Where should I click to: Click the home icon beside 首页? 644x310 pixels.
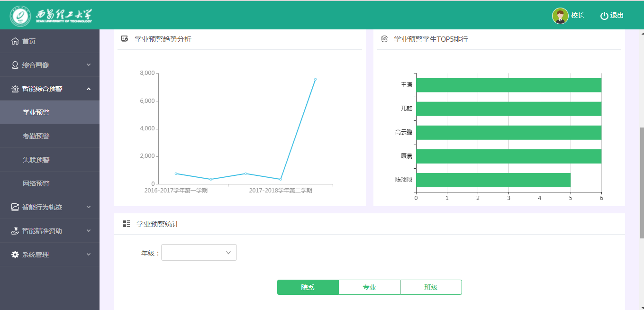click(15, 41)
